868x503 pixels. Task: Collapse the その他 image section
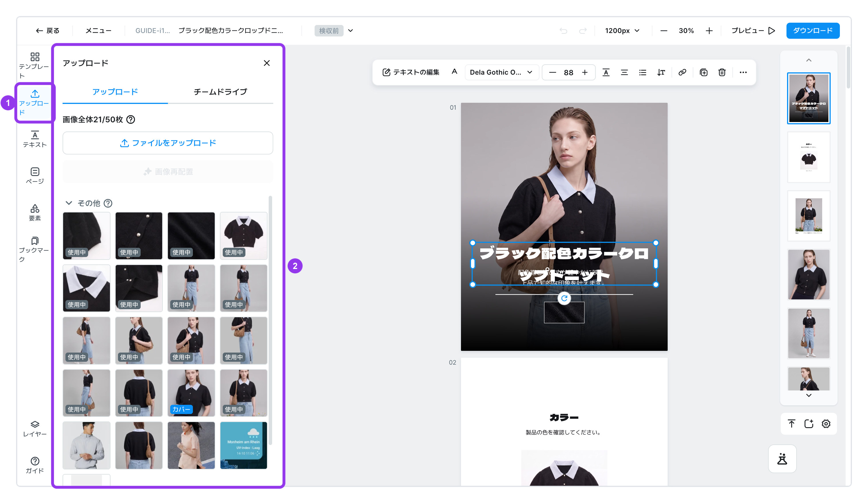tap(69, 203)
